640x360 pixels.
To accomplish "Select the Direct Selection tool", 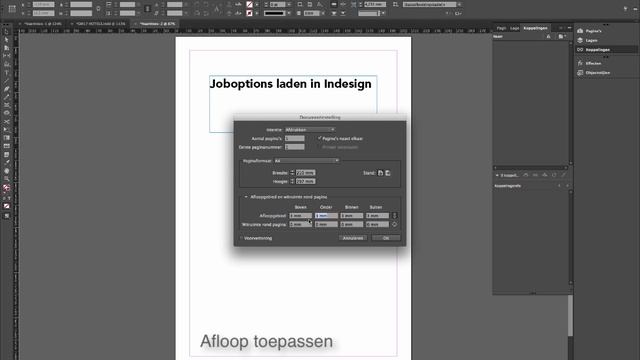I will (x=7, y=40).
